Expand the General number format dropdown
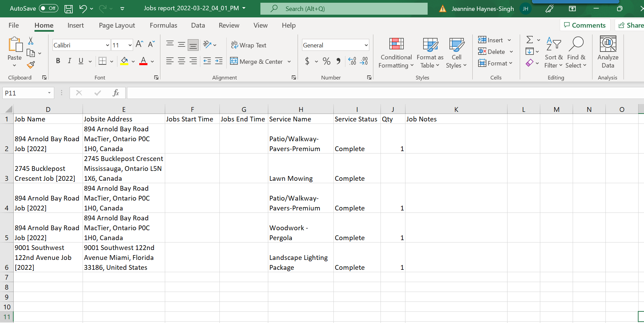 (x=366, y=45)
